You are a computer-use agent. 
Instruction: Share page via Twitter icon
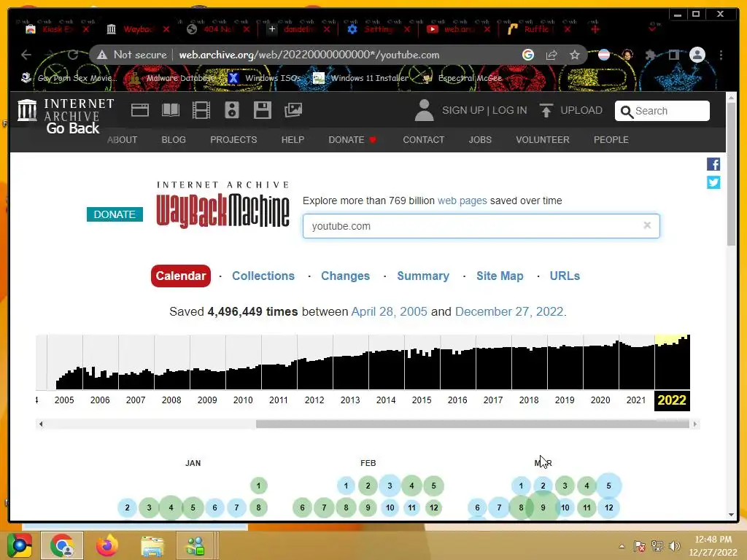pyautogui.click(x=713, y=182)
